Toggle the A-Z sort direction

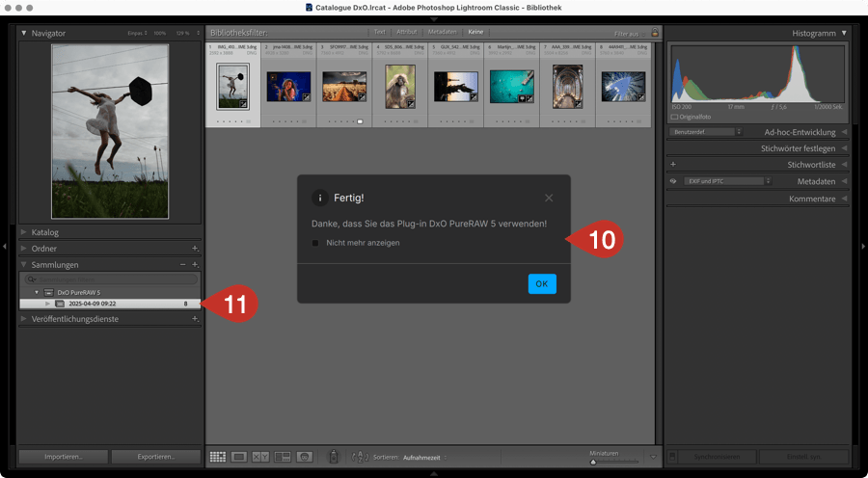point(360,457)
